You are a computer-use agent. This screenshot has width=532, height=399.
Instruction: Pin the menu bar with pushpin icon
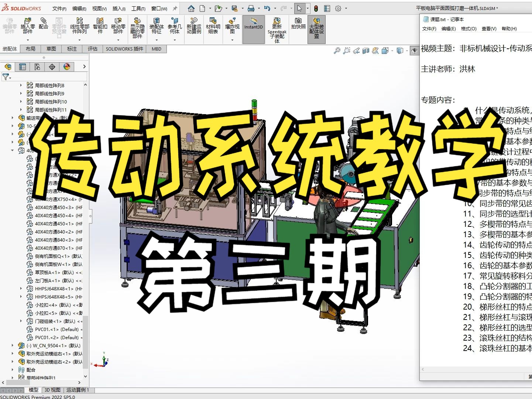175,8
